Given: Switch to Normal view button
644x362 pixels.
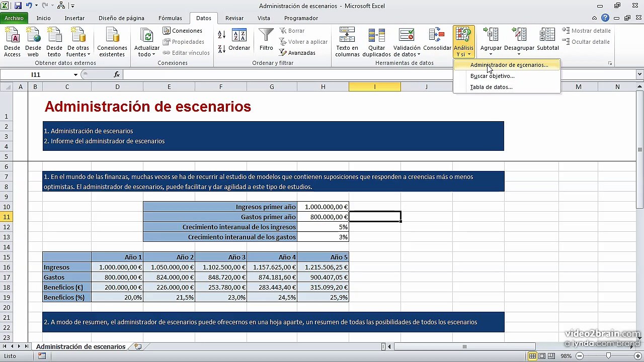Looking at the screenshot, I should click(532, 356).
